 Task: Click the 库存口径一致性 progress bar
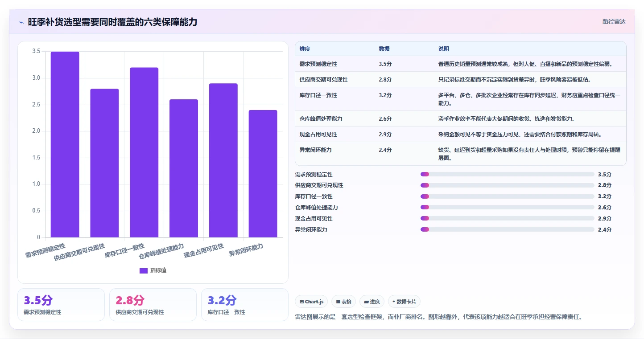[x=508, y=196]
